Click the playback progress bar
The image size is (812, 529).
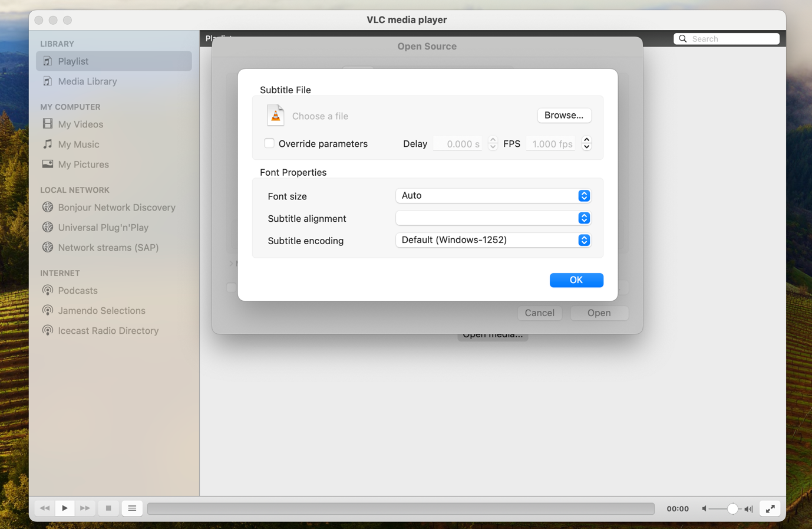point(401,509)
